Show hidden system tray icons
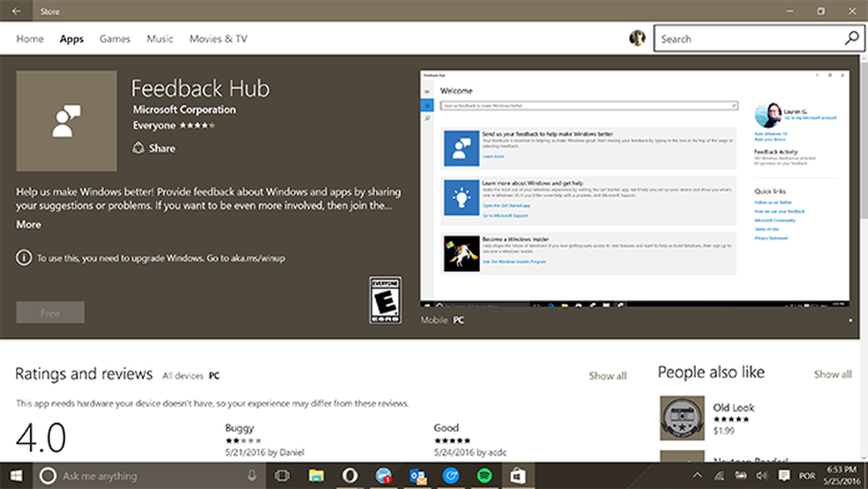 698,475
